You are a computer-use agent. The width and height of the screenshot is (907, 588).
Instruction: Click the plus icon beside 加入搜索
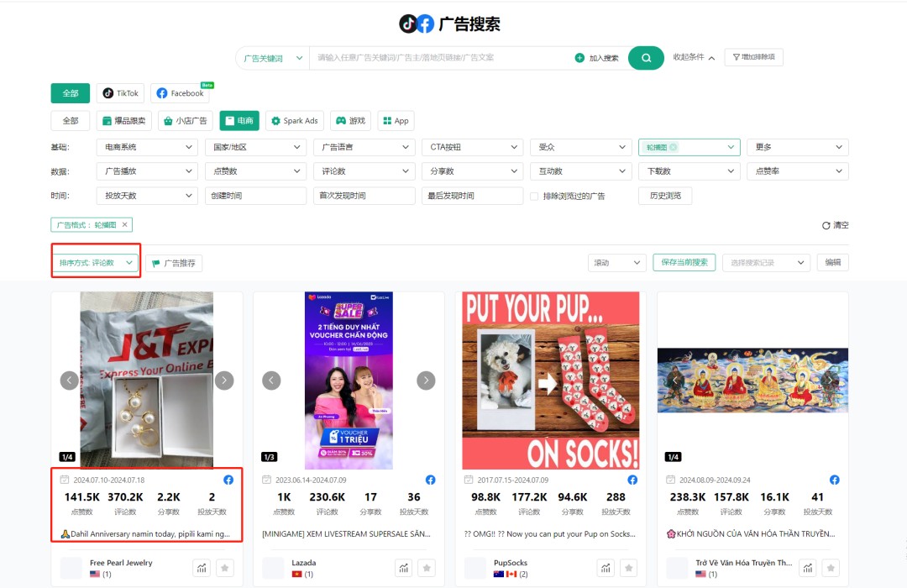[x=579, y=58]
